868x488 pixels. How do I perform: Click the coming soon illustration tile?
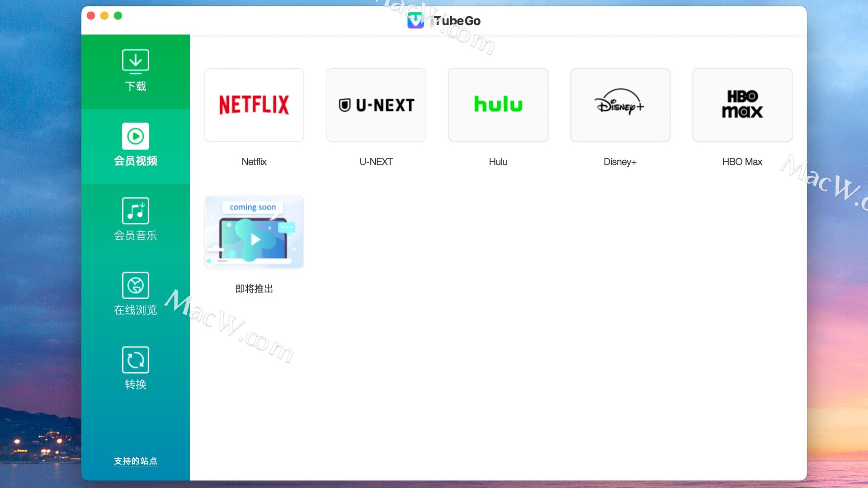click(x=254, y=232)
